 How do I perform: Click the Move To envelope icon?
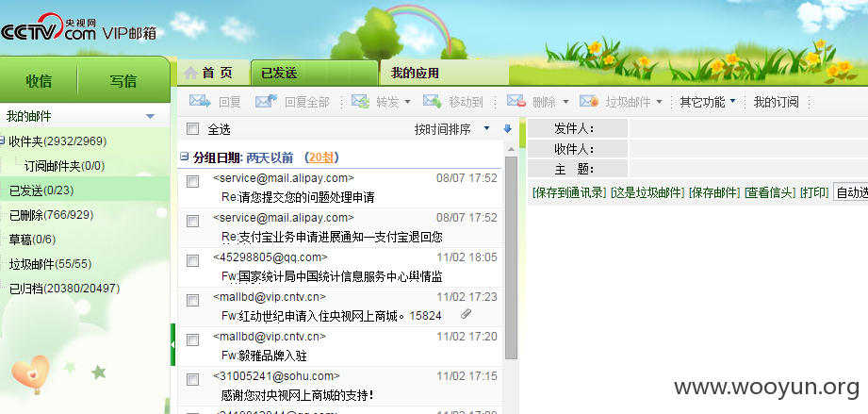pyautogui.click(x=433, y=102)
